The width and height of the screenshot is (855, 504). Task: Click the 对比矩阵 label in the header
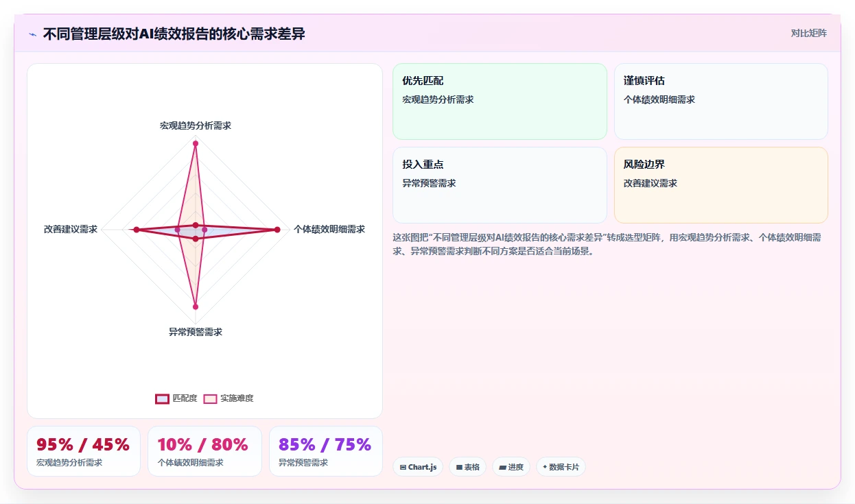tap(808, 33)
